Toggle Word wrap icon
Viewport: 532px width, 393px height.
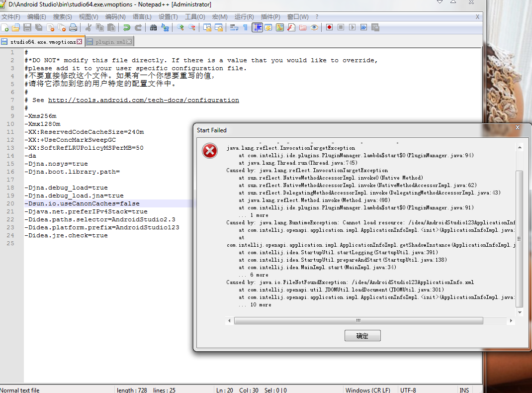pos(234,27)
